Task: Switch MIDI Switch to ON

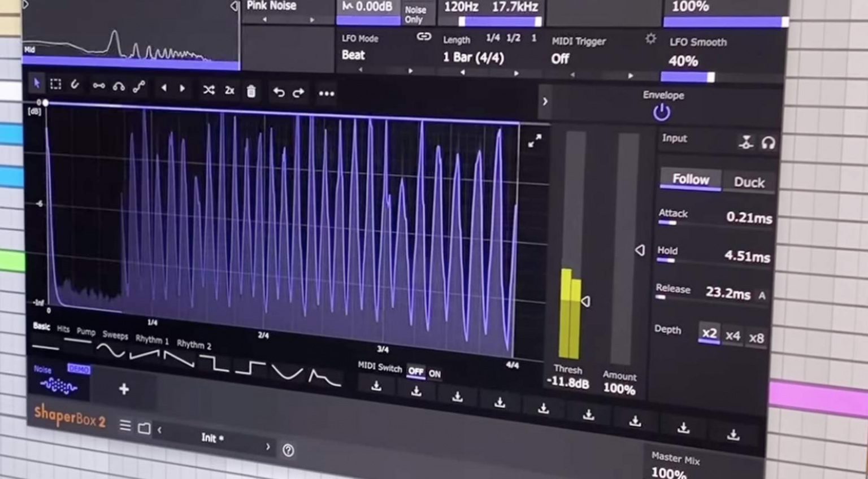Action: pos(435,374)
